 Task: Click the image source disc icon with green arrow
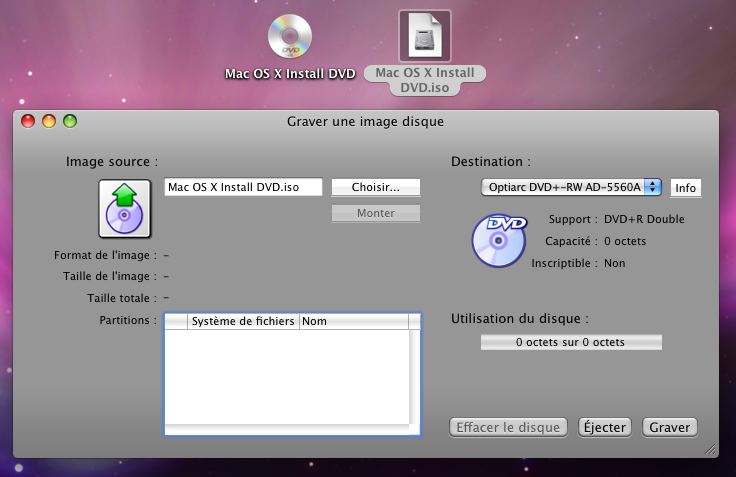point(124,208)
